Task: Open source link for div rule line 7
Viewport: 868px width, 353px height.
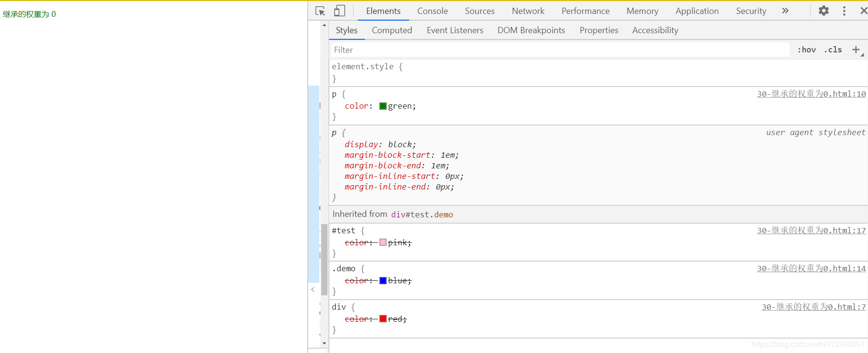Action: [814, 307]
